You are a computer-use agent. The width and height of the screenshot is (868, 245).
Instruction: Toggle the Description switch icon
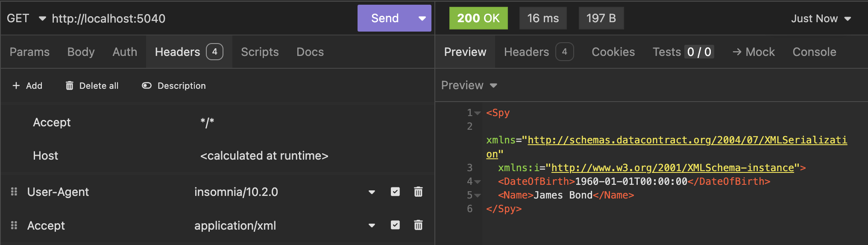[x=147, y=86]
